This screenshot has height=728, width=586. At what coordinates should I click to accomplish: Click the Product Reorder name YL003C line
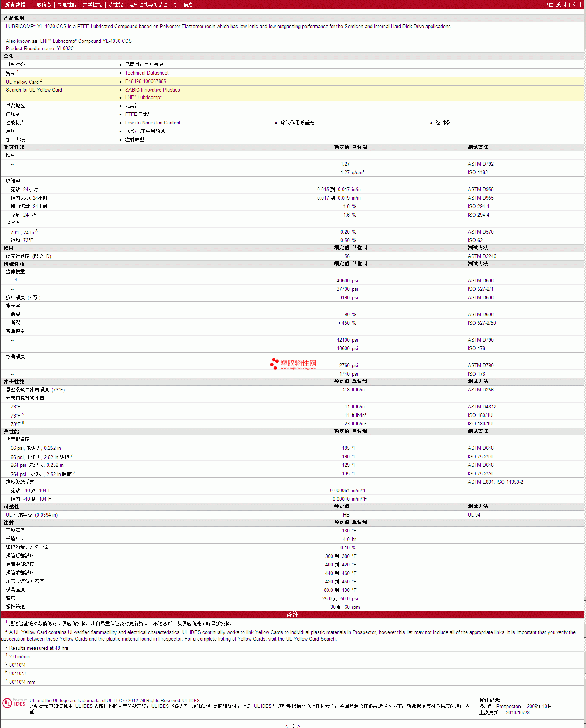[40, 49]
